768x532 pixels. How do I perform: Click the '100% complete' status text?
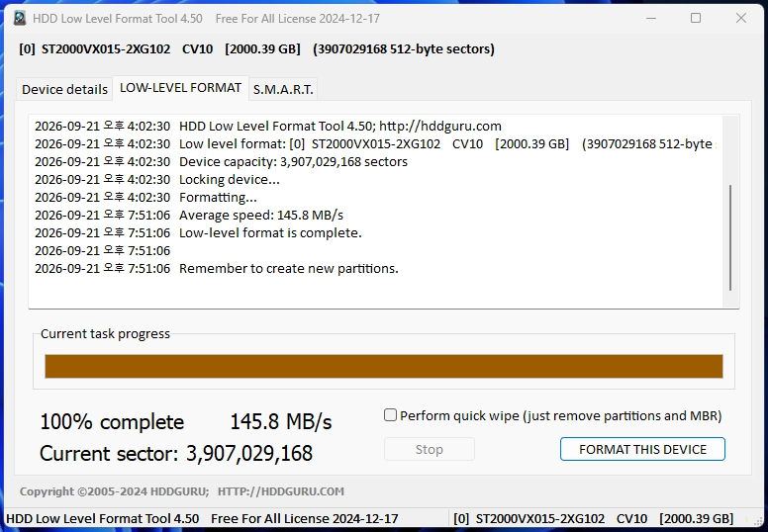112,421
